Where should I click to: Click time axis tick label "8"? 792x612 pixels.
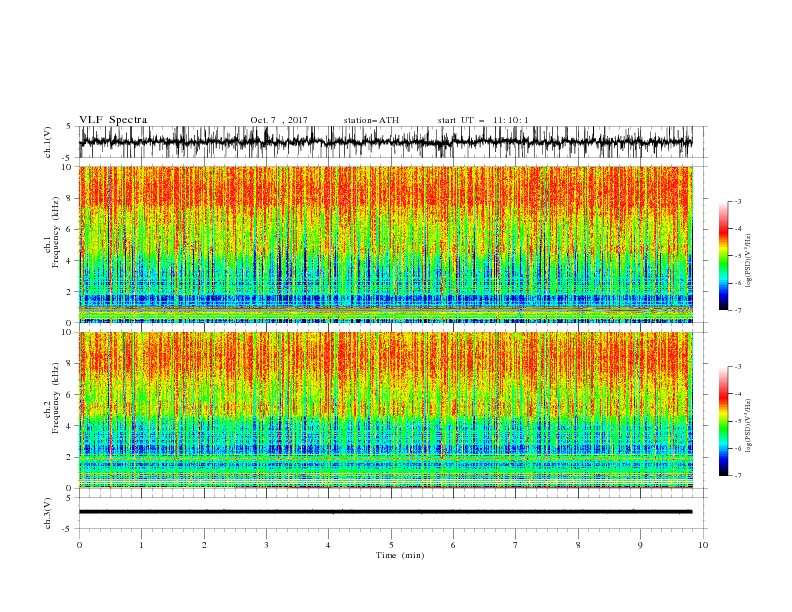pyautogui.click(x=578, y=545)
